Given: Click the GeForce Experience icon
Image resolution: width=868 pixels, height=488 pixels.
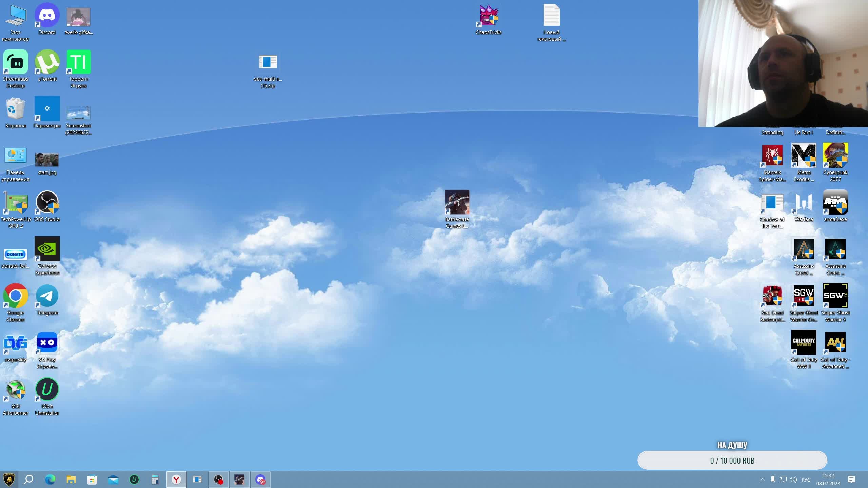Looking at the screenshot, I should (47, 249).
